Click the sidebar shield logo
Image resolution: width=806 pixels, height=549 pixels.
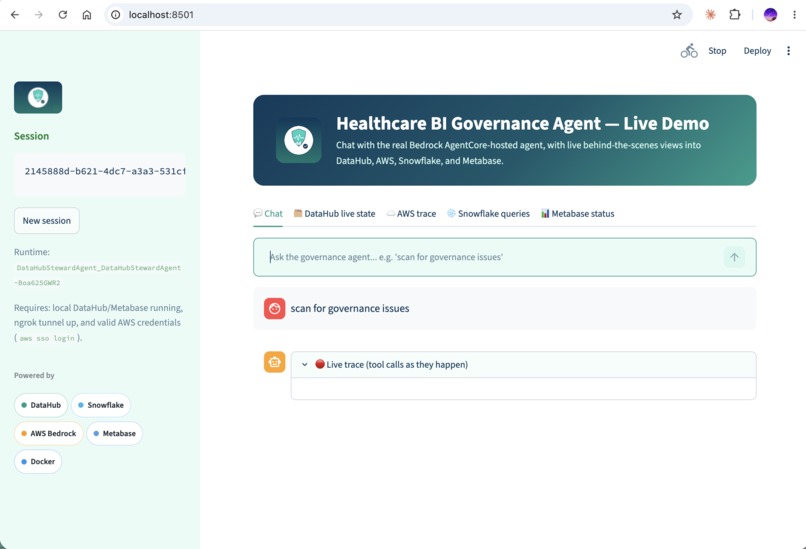click(x=38, y=97)
